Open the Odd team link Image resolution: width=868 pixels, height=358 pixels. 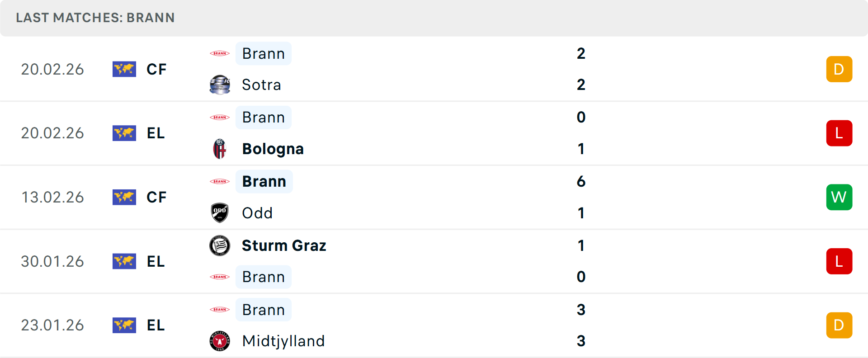[x=257, y=213]
